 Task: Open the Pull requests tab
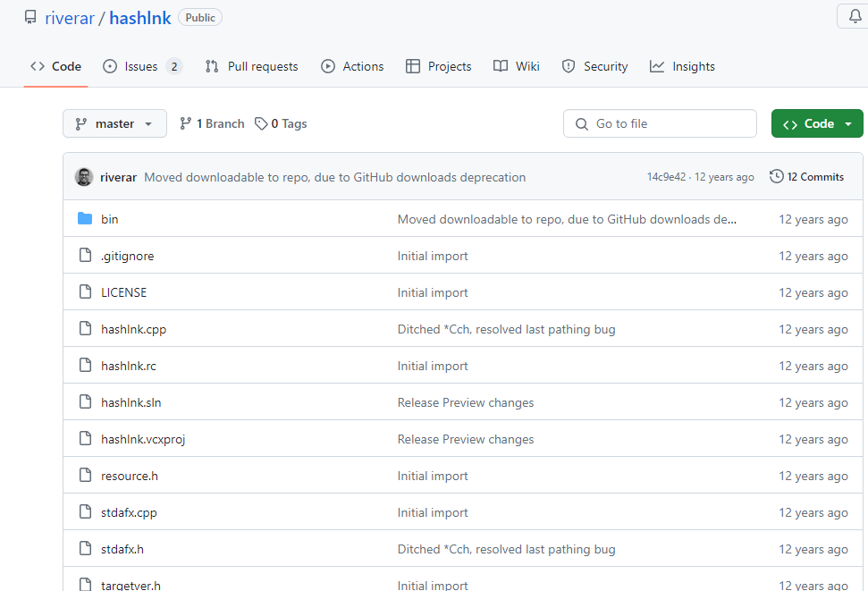tap(251, 66)
